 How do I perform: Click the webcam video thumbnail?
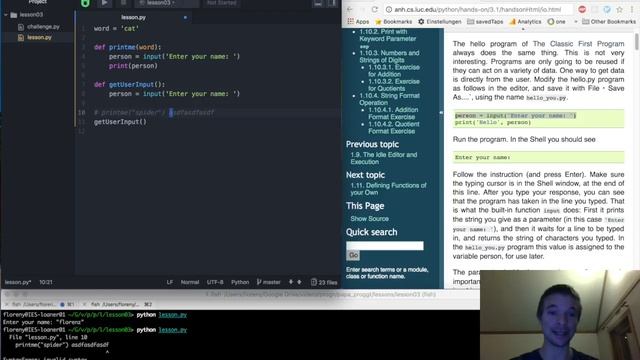click(x=560, y=315)
